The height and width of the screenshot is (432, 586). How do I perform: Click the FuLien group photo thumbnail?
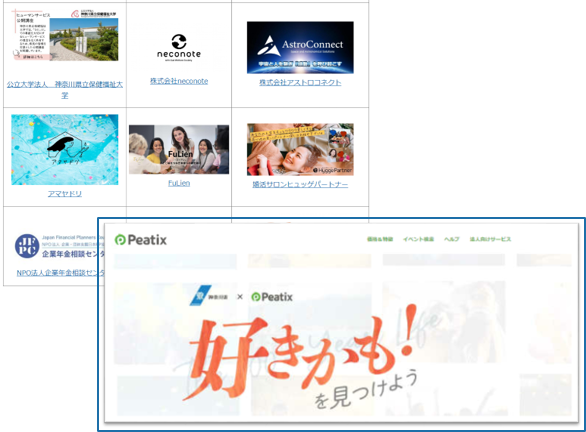[179, 149]
